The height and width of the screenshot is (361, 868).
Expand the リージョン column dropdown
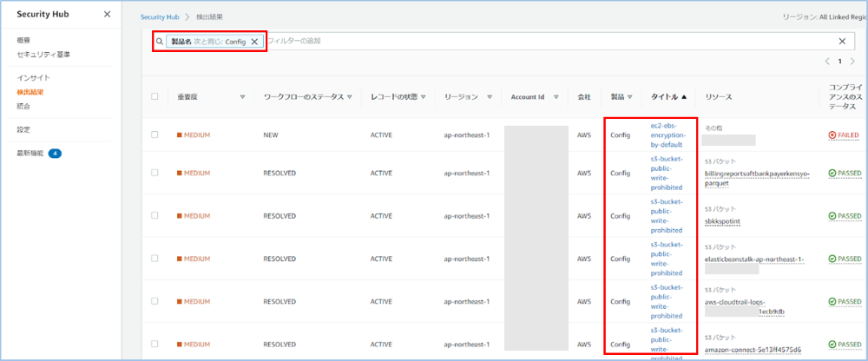pos(490,97)
